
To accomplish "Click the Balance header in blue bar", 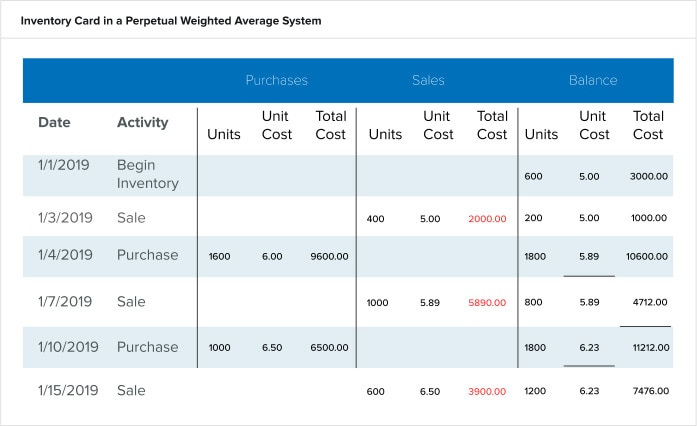I will (593, 80).
